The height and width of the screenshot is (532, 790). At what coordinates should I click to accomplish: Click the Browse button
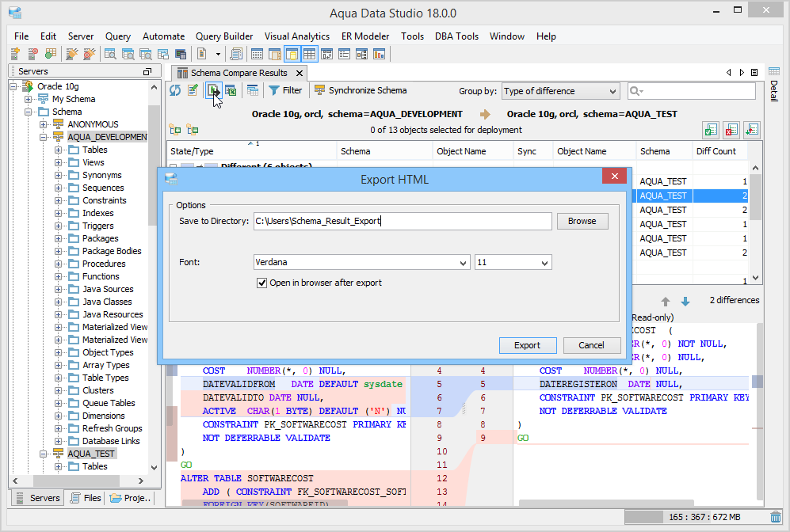point(582,221)
